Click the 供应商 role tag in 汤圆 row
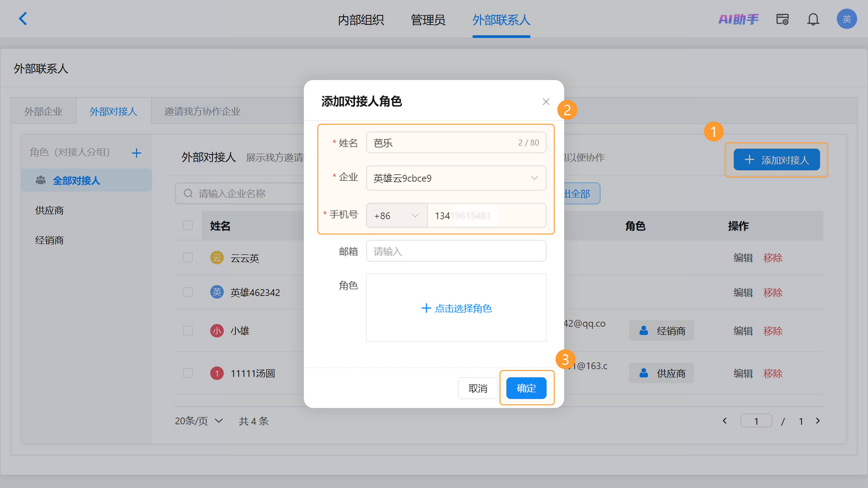The width and height of the screenshot is (868, 488). [661, 373]
